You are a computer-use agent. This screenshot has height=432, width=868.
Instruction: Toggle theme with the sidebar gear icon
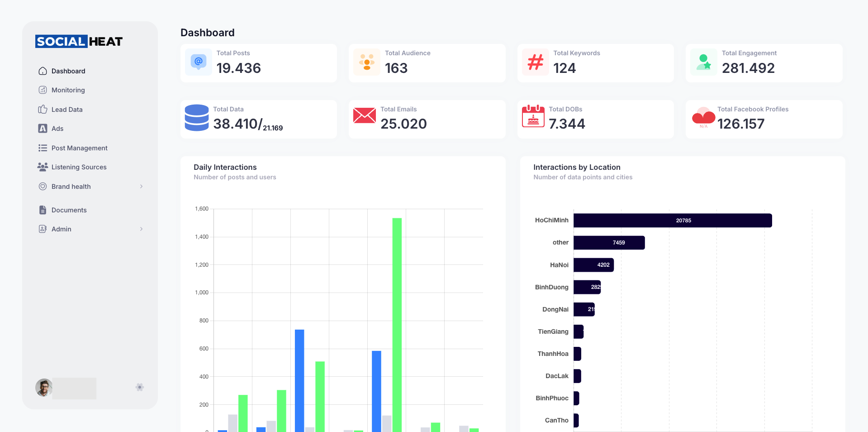coord(140,387)
